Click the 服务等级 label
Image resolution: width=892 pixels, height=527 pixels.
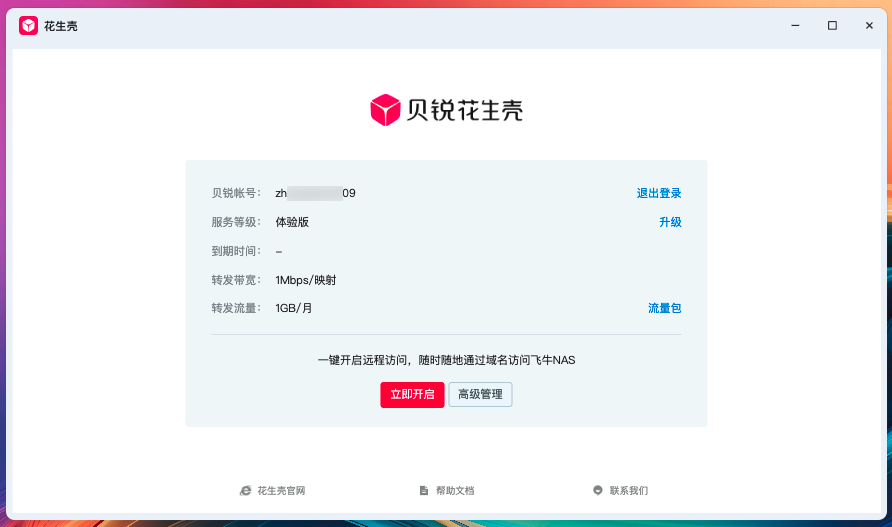236,222
